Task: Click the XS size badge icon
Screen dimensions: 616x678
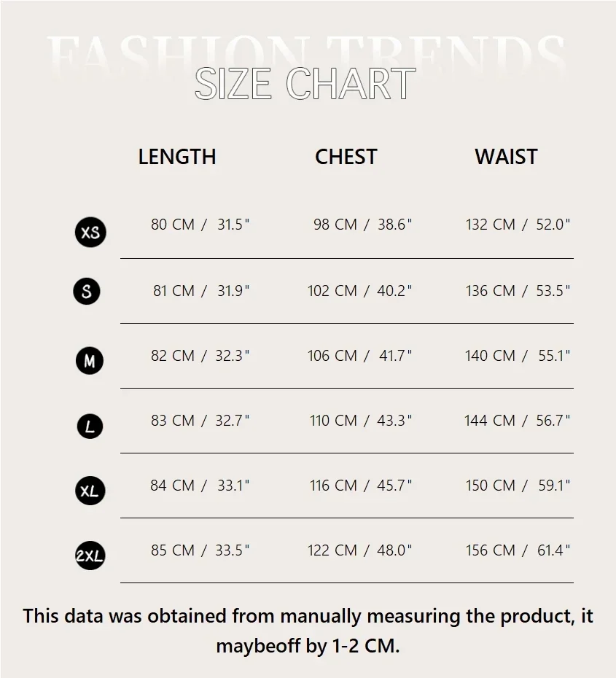Action: click(x=90, y=233)
